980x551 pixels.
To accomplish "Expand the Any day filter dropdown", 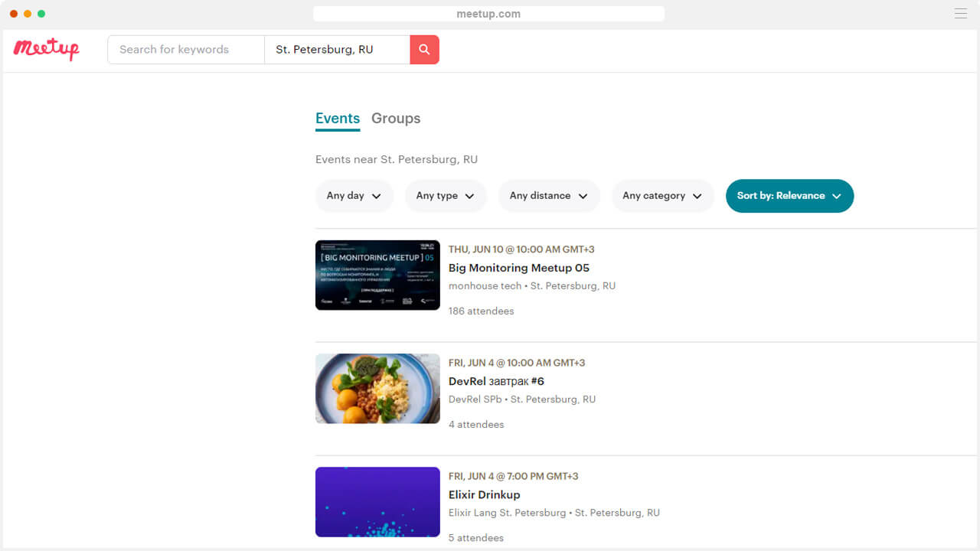I will (354, 196).
